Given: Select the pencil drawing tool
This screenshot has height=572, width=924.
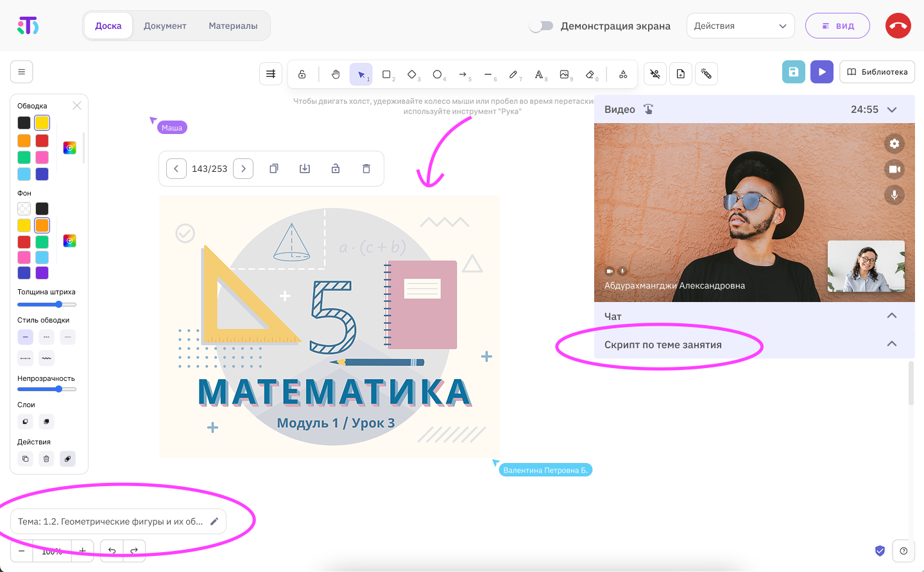Looking at the screenshot, I should coord(513,74).
